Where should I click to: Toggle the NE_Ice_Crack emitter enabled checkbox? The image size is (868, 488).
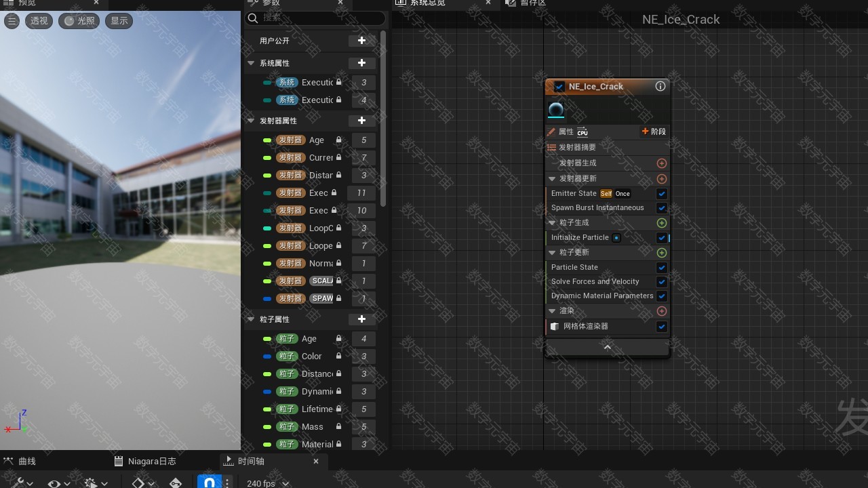pos(559,87)
